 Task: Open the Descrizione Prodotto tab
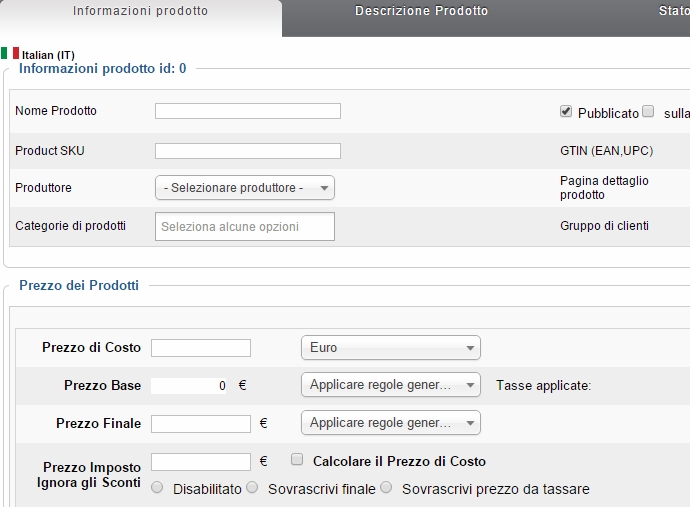tap(421, 12)
